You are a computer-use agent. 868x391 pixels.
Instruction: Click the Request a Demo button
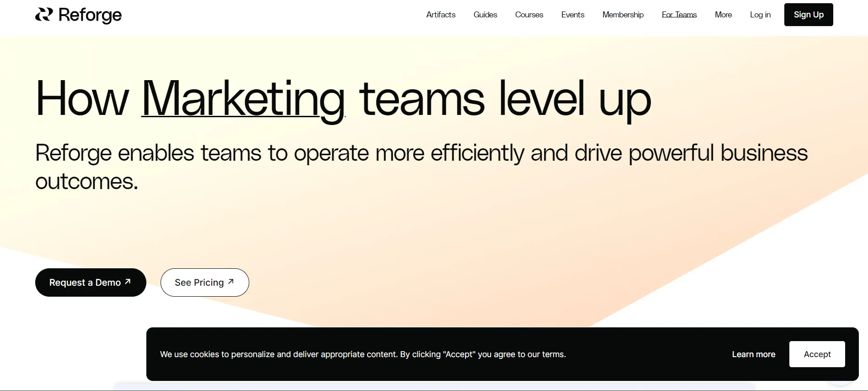coord(91,282)
